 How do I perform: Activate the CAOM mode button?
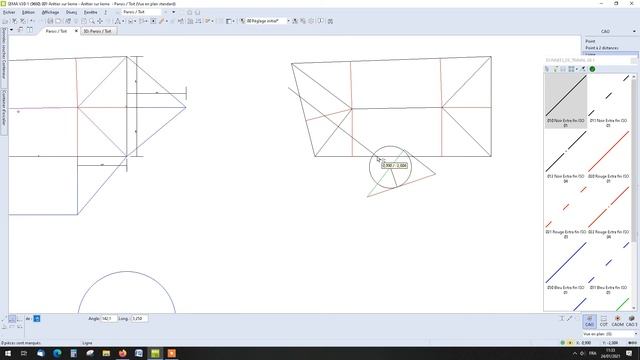pos(617,321)
